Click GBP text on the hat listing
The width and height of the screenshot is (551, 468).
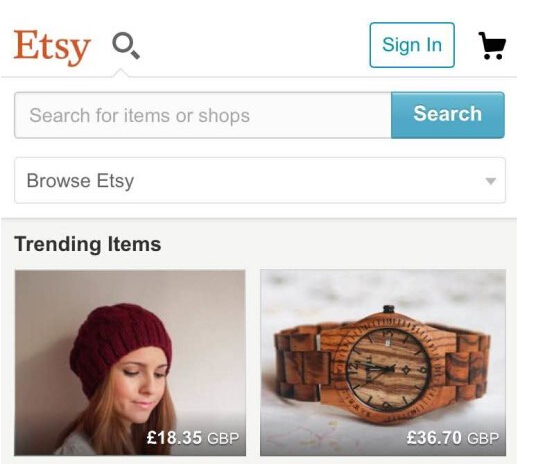point(223,438)
